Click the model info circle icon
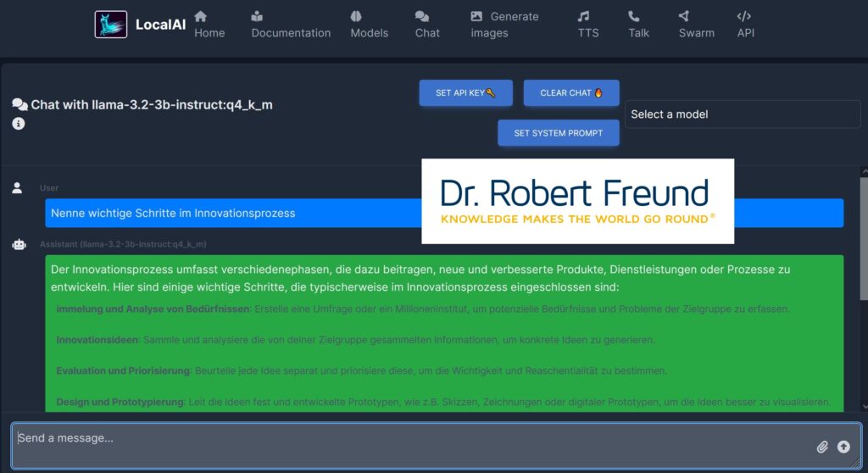 click(x=19, y=124)
